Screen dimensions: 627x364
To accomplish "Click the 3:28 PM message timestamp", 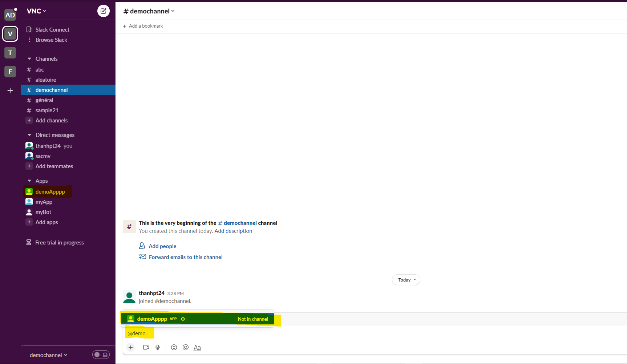I will coord(175,294).
